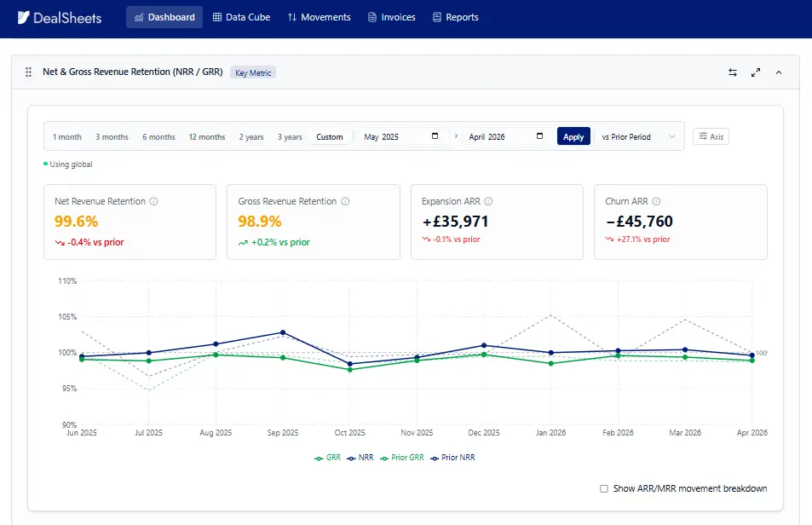Open the Axis settings button
Image resolution: width=812 pixels, height=525 pixels.
point(711,136)
